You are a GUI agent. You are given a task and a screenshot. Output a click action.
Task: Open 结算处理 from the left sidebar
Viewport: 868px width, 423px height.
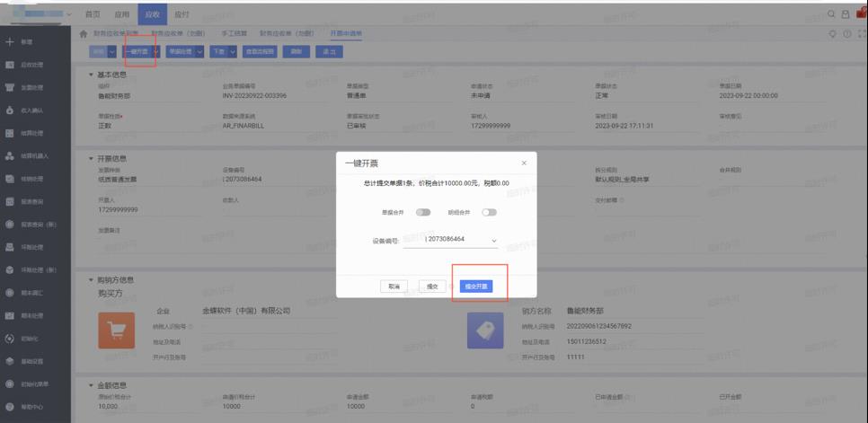click(31, 133)
